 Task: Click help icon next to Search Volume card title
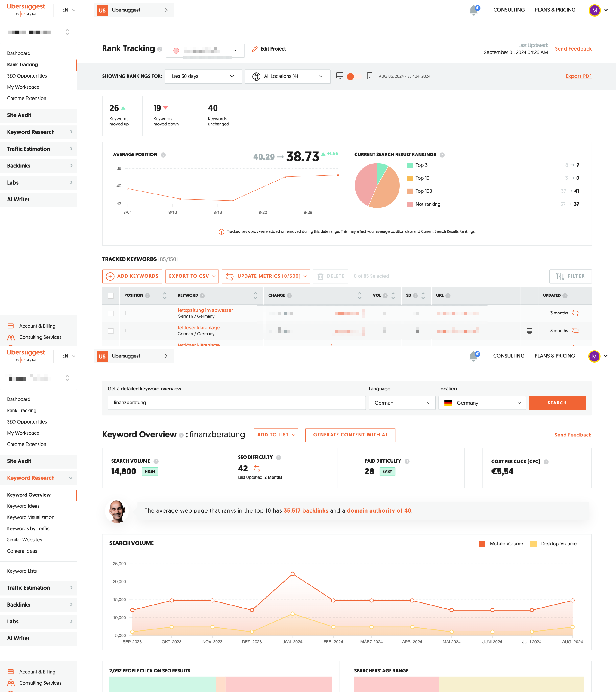coord(156,461)
